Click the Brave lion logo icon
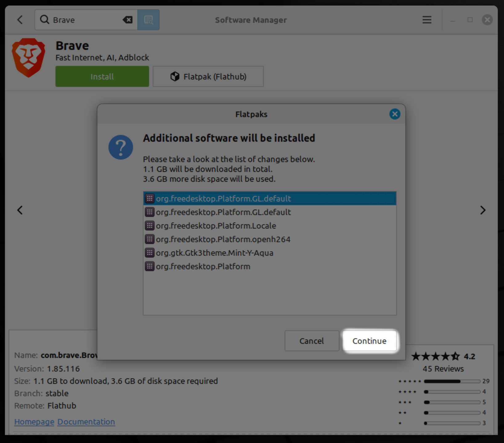 click(28, 58)
